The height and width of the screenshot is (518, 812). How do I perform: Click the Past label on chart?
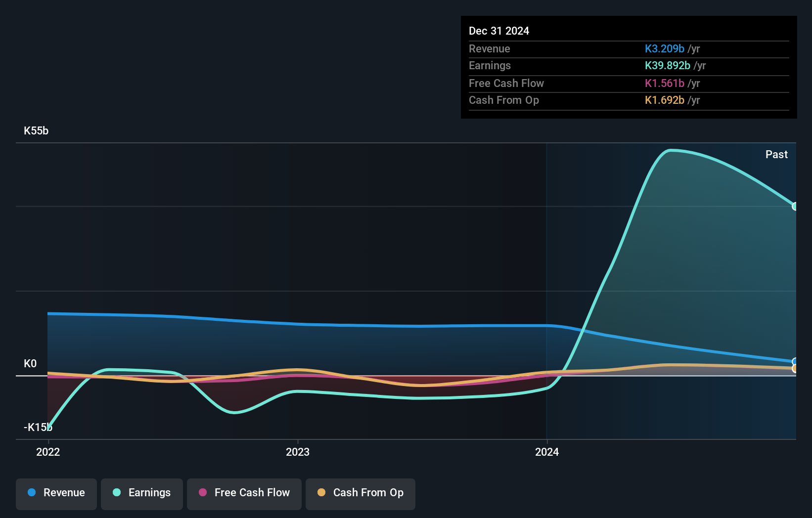tap(776, 155)
